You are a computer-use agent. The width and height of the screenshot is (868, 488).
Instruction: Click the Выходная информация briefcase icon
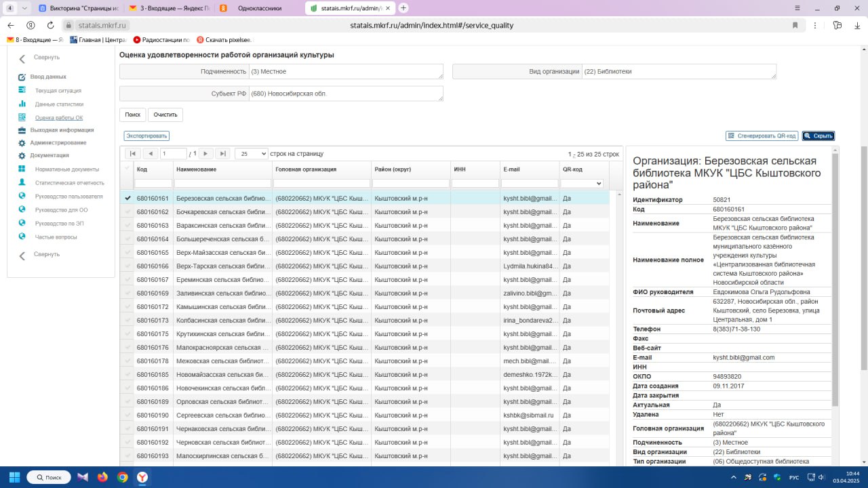(x=22, y=130)
